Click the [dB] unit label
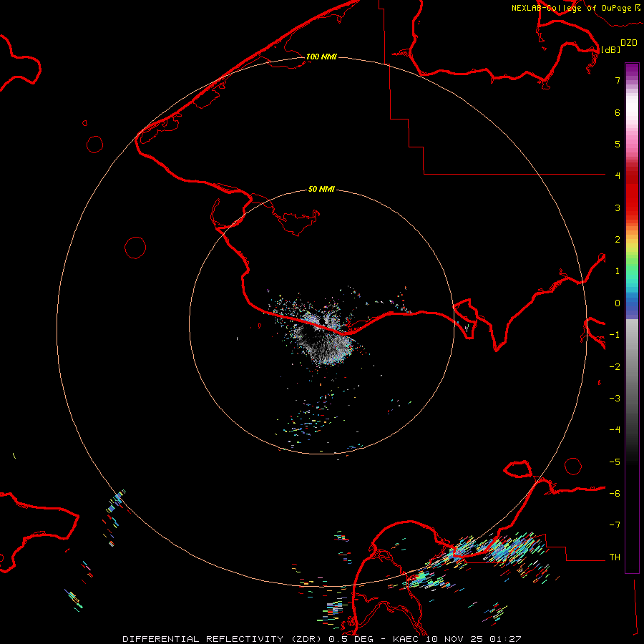Viewport: 644px width, 644px height. coord(611,49)
